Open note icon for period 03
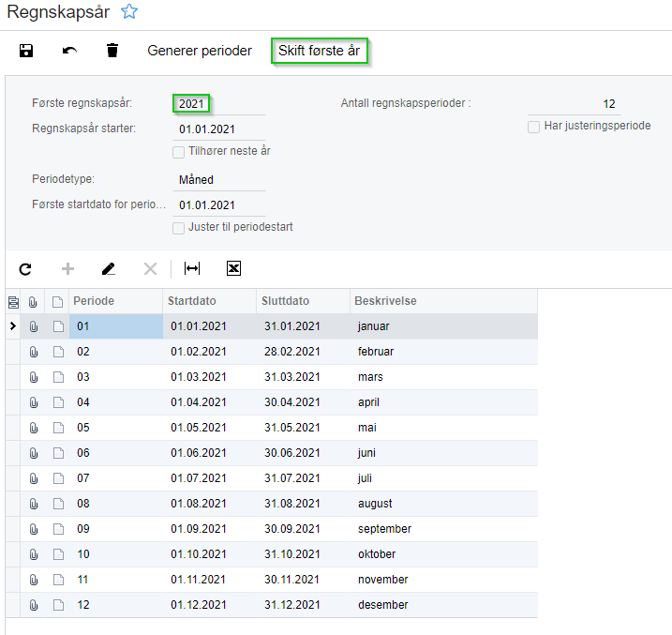Image resolution: width=672 pixels, height=635 pixels. pos(58,377)
